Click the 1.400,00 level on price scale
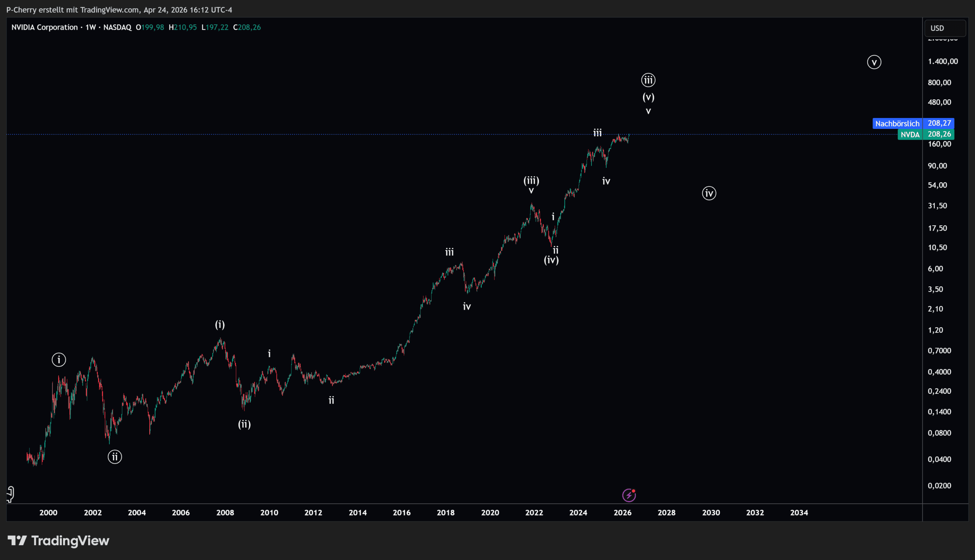The image size is (975, 560). pyautogui.click(x=943, y=62)
